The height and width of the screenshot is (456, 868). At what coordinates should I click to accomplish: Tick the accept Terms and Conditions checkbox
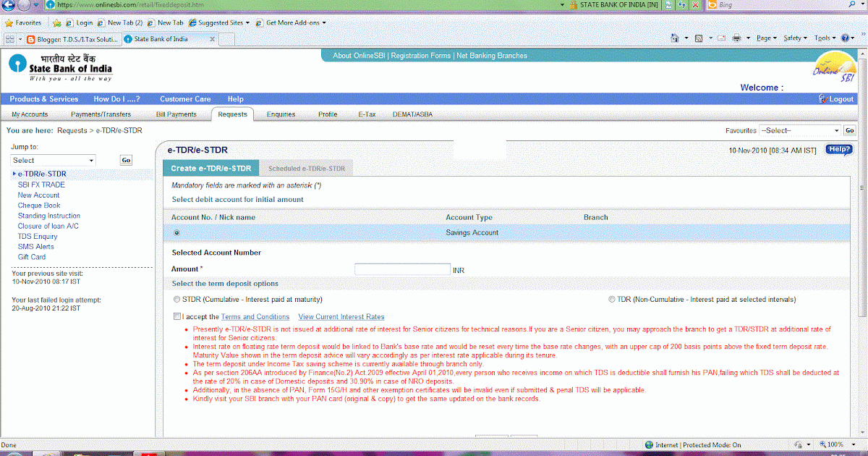click(177, 316)
